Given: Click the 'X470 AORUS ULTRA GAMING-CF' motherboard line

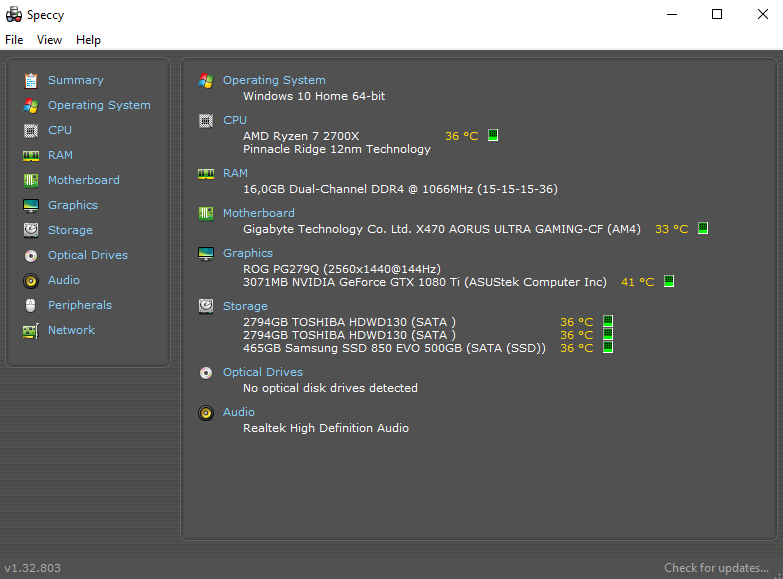Looking at the screenshot, I should 442,229.
